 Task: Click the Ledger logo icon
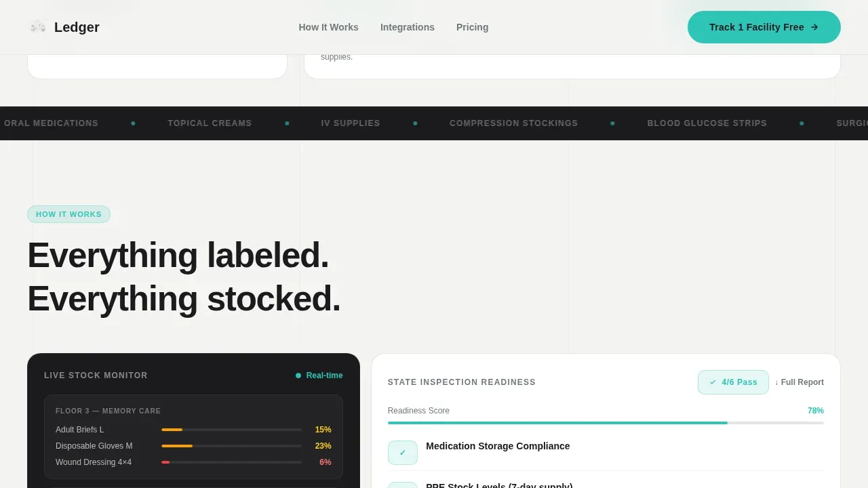[x=38, y=27]
